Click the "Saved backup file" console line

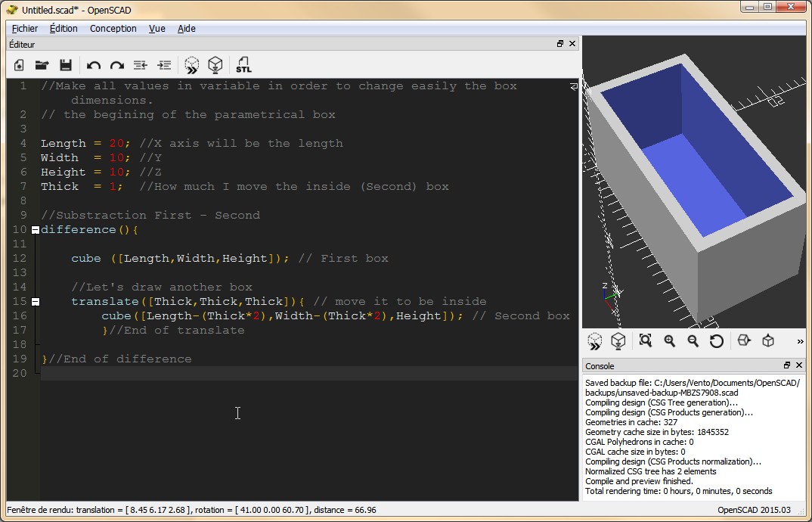693,388
